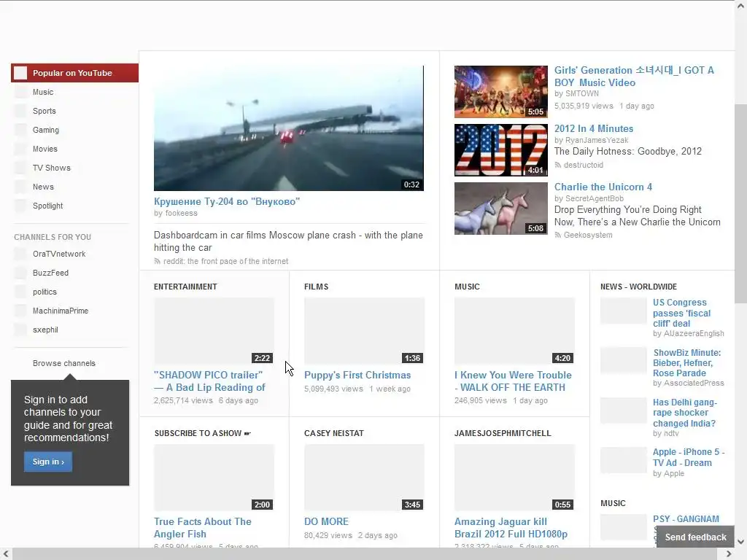
Task: Open the ENTERTAINMENT section heading
Action: point(185,287)
